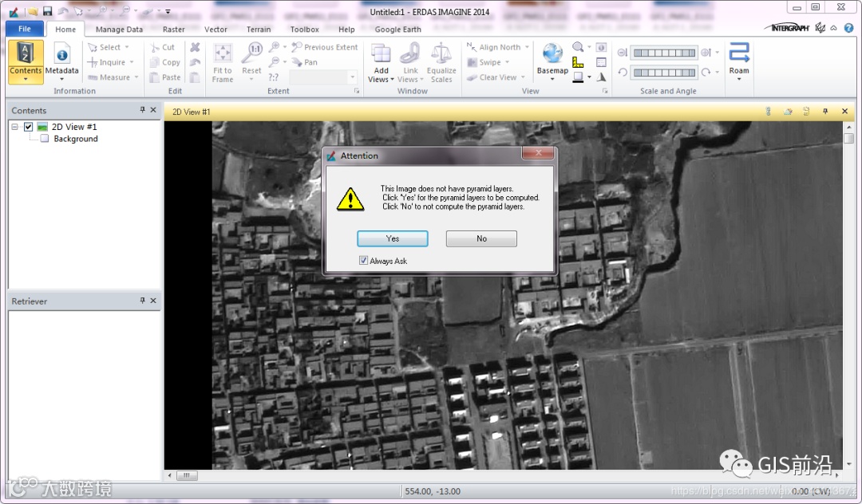Toggle the 2D View #1 checkbox
The width and height of the screenshot is (862, 504).
[x=29, y=127]
